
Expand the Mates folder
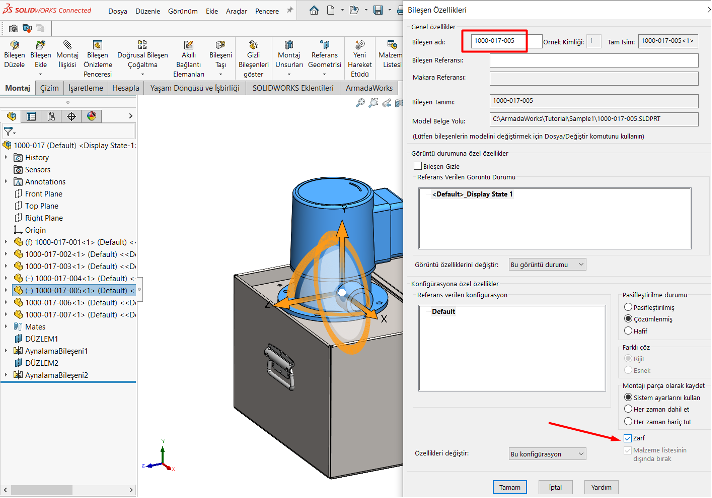(x=6, y=327)
